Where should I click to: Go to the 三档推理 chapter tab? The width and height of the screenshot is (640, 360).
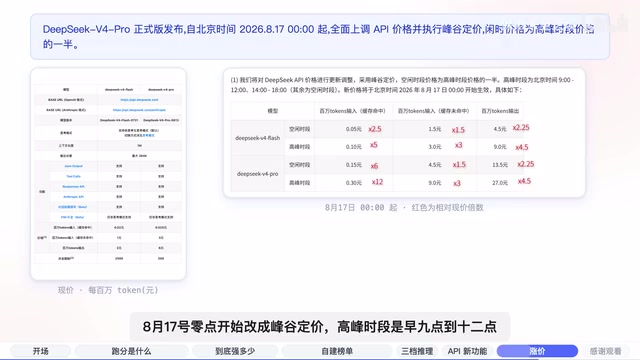417,351
